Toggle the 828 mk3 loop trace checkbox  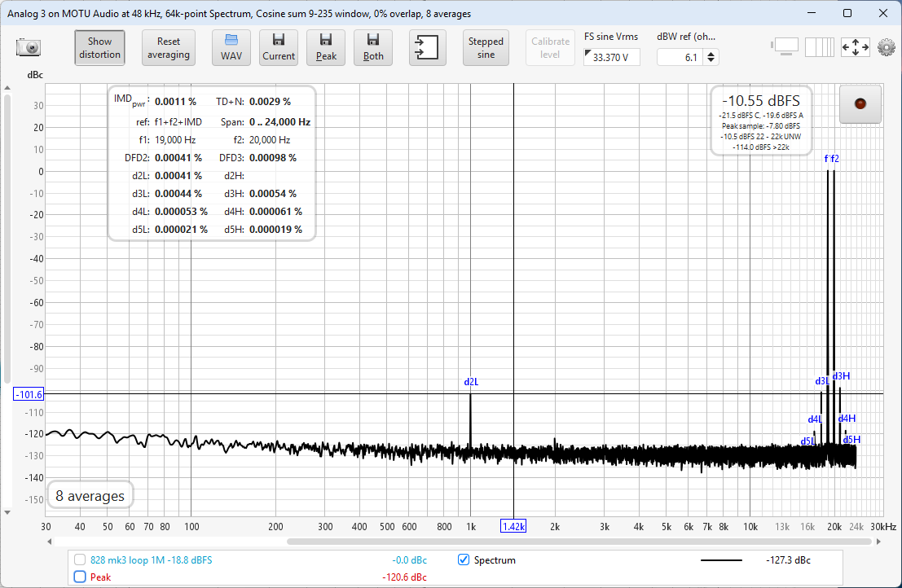click(80, 559)
